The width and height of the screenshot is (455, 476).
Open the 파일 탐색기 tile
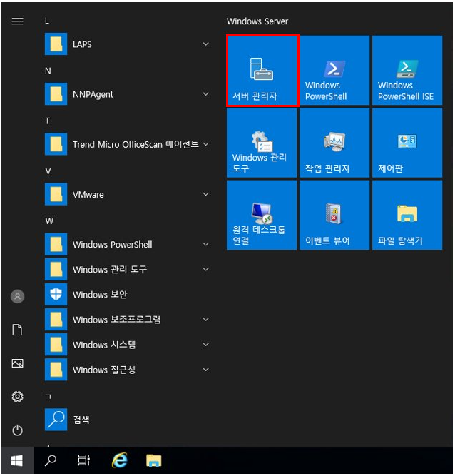407,216
